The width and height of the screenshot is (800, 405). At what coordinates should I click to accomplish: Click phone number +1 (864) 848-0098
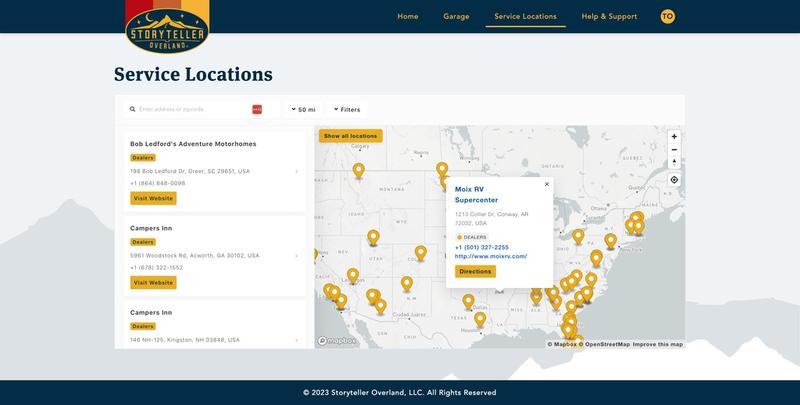(x=158, y=183)
